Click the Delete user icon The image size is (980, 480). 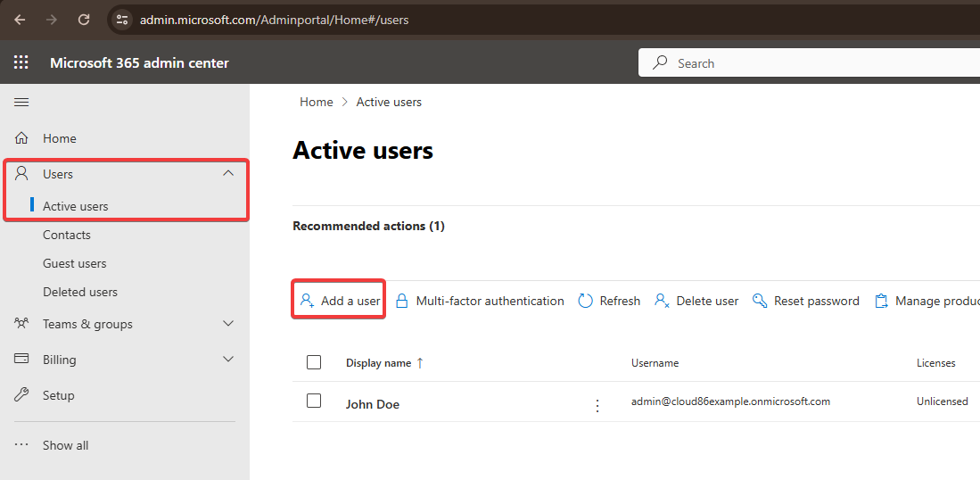pos(663,301)
